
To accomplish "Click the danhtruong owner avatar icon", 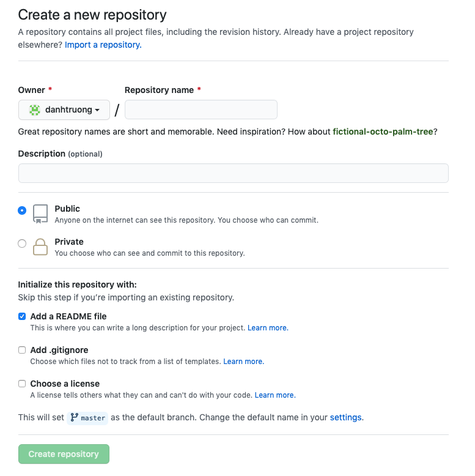I will [35, 110].
